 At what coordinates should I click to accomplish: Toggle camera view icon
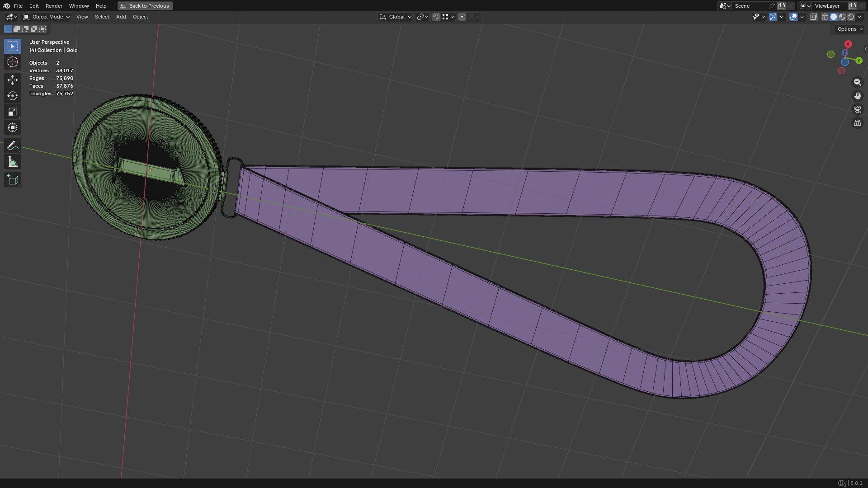pos(857,109)
